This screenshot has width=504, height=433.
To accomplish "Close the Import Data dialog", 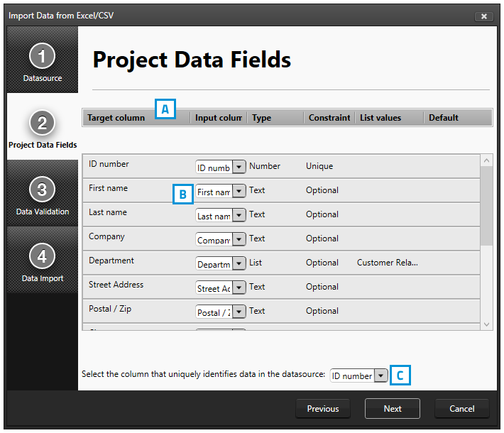I will tap(483, 16).
